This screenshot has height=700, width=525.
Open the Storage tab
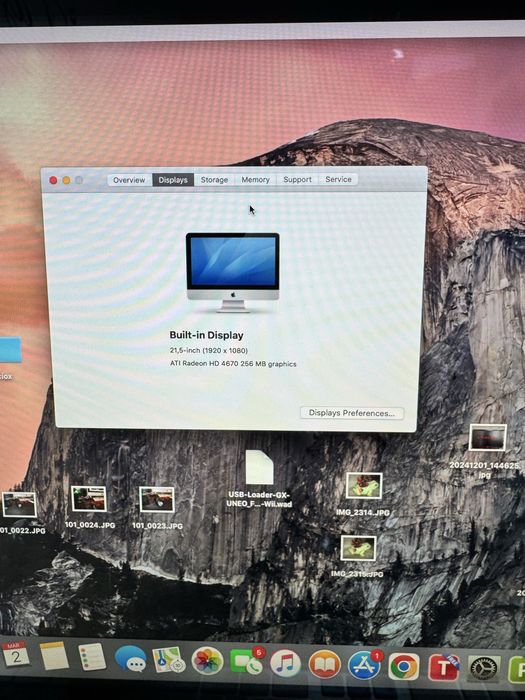214,179
